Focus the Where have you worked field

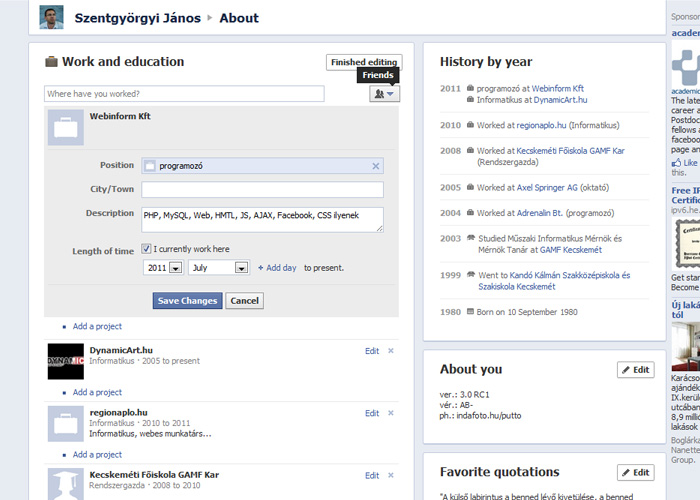[184, 94]
